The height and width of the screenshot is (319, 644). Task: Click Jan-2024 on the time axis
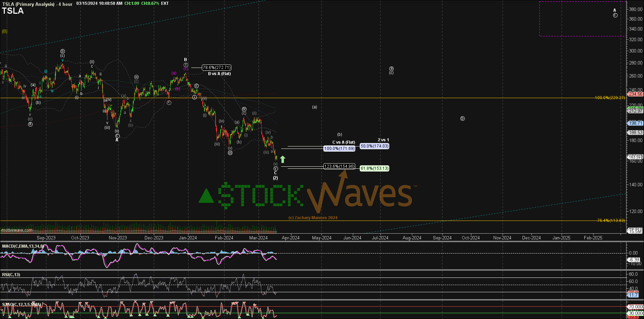(x=188, y=238)
